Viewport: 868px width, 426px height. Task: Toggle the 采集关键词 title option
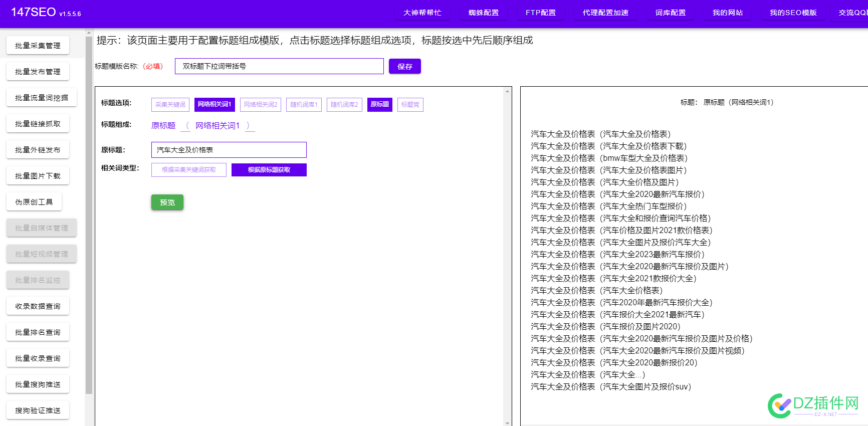click(170, 104)
